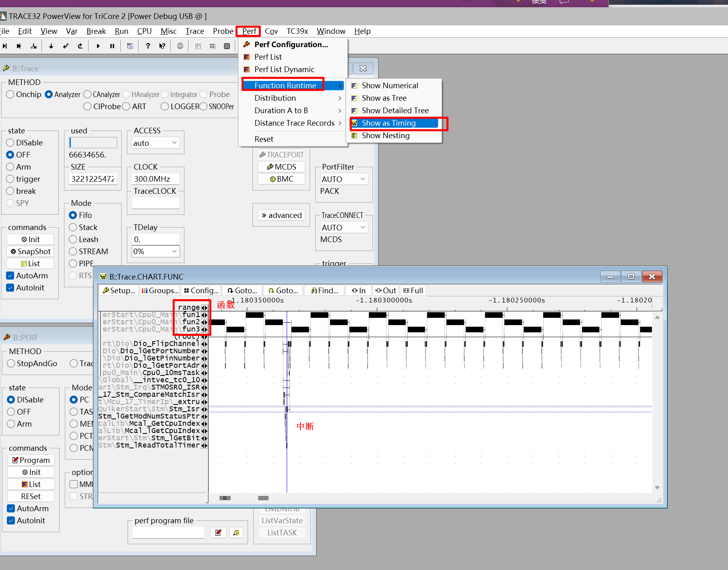Click Find... in the chart window toolbar
Viewport: 728px width, 570px height.
325,290
